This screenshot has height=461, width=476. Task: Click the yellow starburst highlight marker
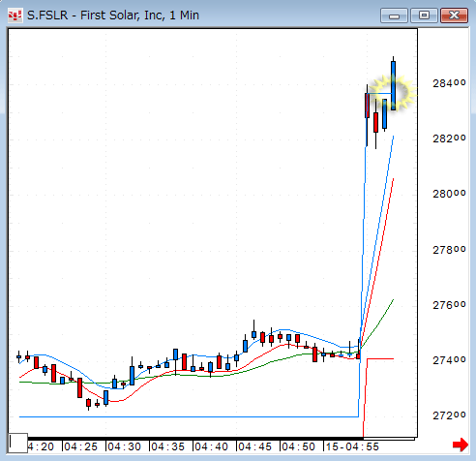click(393, 93)
